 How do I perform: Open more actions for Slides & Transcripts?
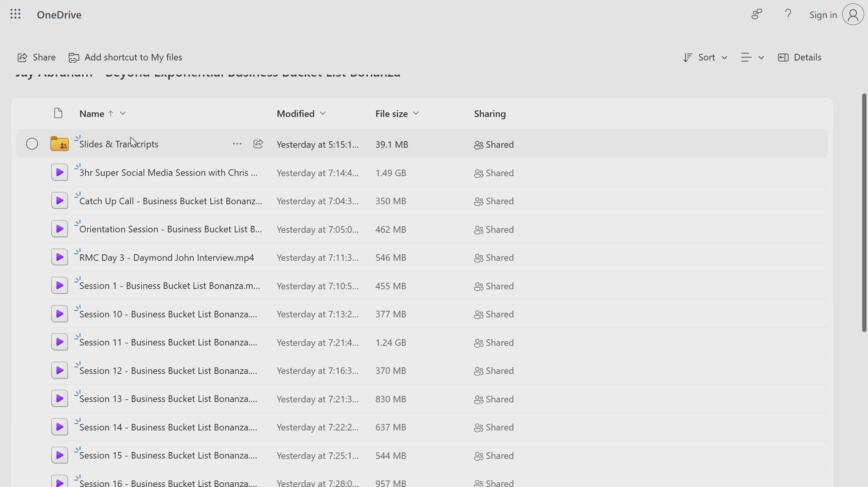tap(236, 144)
